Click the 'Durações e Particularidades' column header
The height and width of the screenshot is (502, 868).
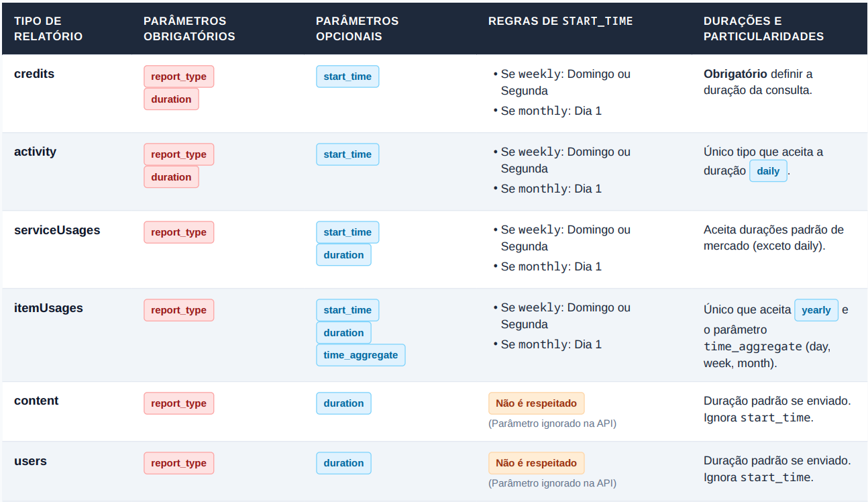point(763,29)
